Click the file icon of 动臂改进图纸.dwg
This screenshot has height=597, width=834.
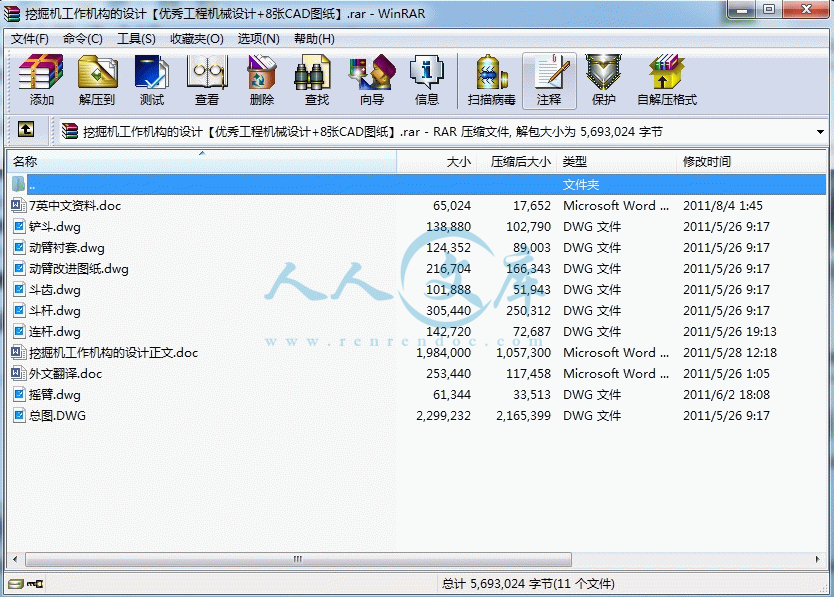point(19,269)
